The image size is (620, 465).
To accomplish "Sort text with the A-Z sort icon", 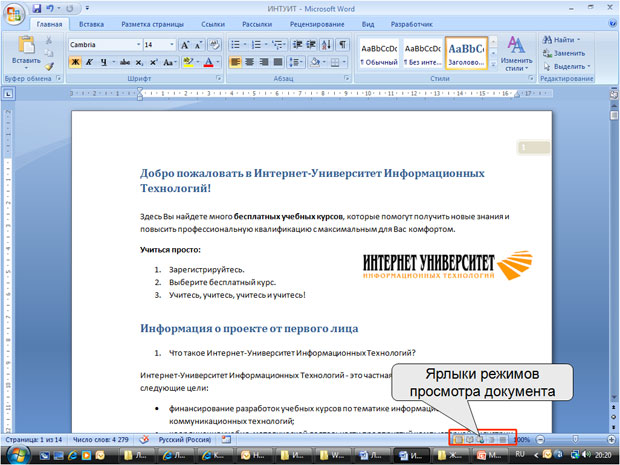I will pyautogui.click(x=327, y=45).
